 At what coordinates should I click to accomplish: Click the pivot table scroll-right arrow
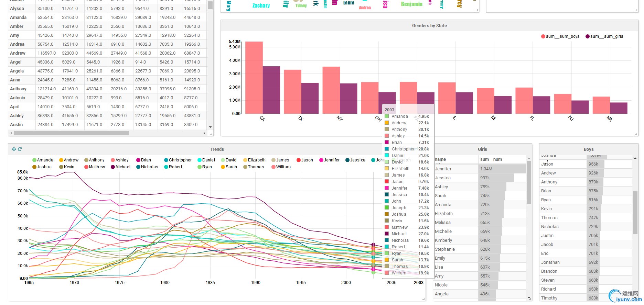click(x=204, y=133)
